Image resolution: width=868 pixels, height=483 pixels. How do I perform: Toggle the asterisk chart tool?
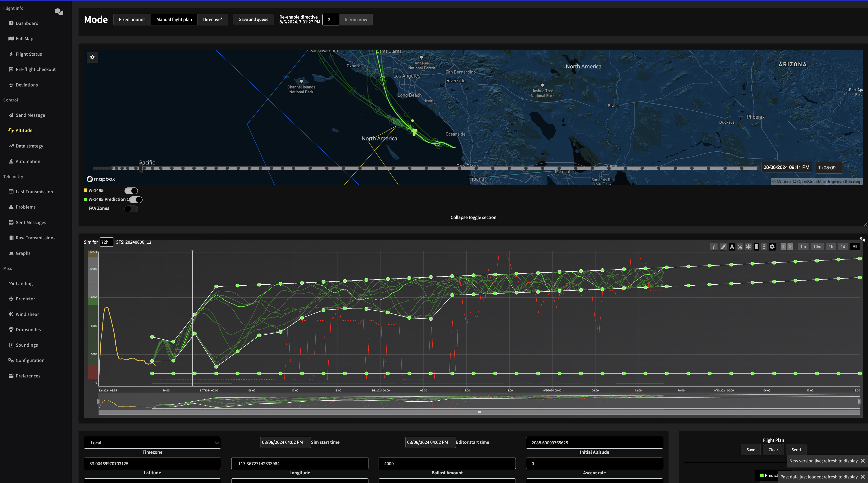(x=748, y=246)
